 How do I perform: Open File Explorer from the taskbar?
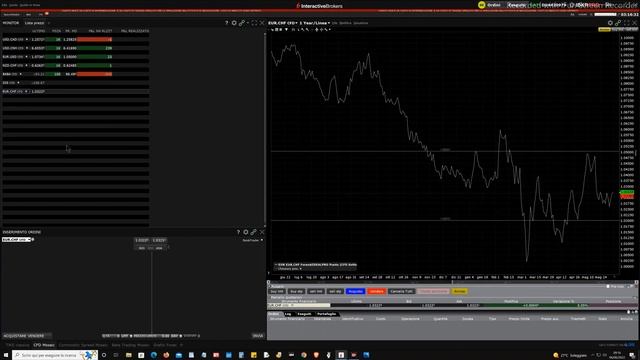(129, 355)
